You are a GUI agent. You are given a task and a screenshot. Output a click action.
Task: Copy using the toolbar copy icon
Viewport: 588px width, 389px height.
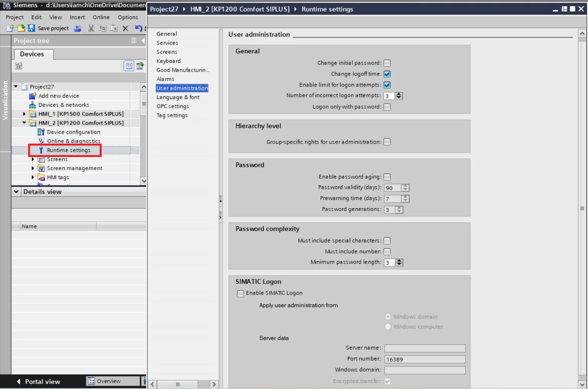click(x=102, y=28)
